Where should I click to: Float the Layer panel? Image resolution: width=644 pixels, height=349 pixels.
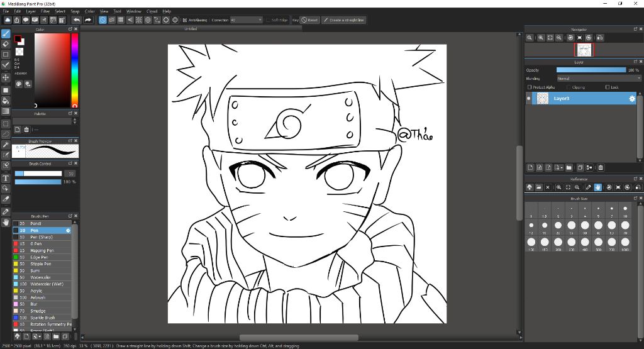pos(635,62)
